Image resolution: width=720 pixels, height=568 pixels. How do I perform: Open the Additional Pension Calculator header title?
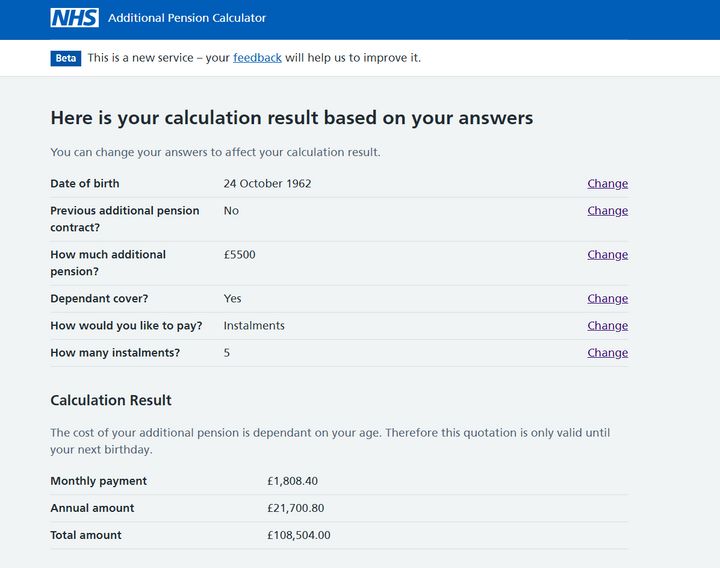click(187, 18)
